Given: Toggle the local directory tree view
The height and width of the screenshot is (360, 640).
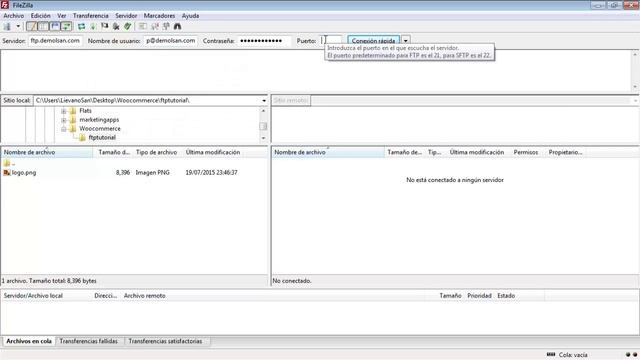Looking at the screenshot, I should [43, 27].
